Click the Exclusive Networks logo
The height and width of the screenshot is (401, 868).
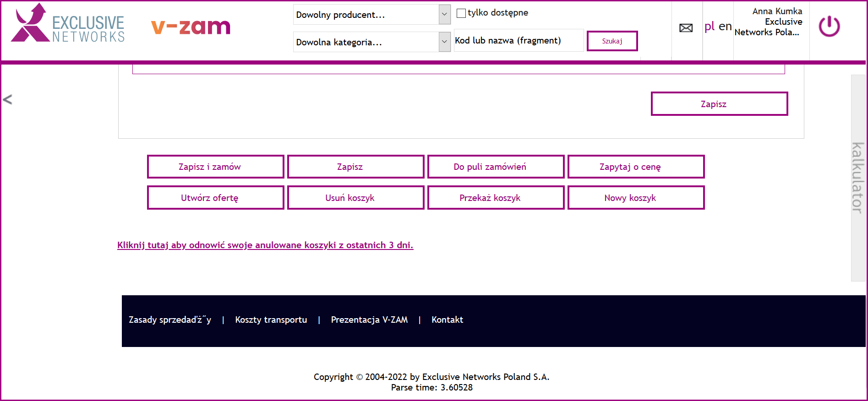pos(68,24)
